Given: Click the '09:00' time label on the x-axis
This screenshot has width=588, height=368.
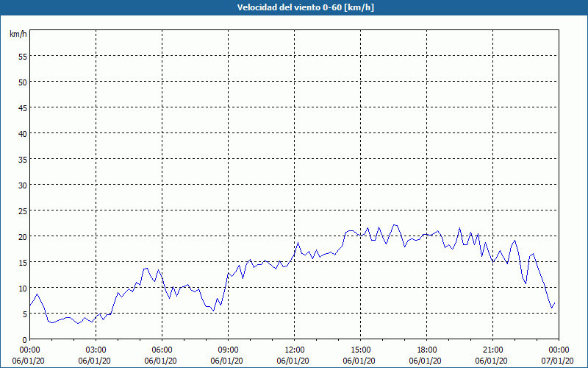Looking at the screenshot, I should (228, 350).
